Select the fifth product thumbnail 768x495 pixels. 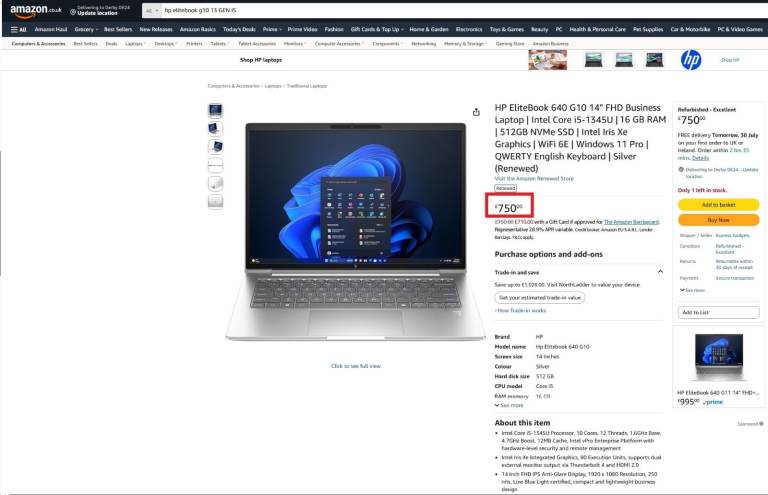point(216,184)
